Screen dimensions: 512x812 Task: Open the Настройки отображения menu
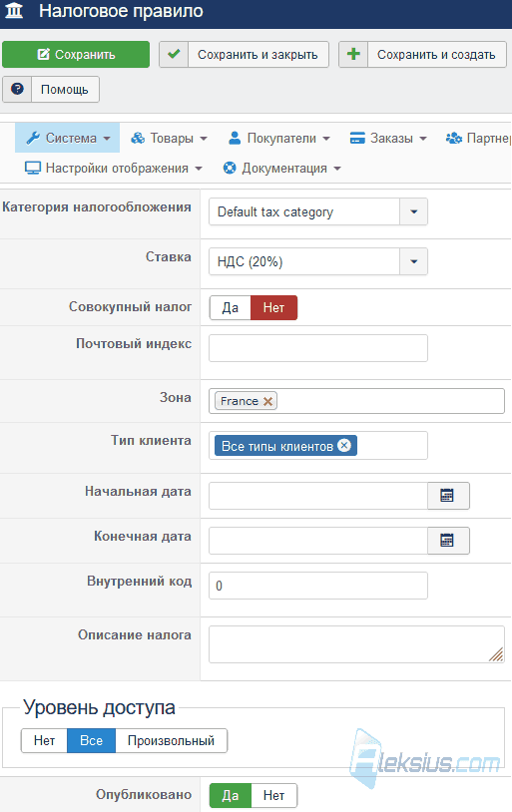[x=114, y=168]
